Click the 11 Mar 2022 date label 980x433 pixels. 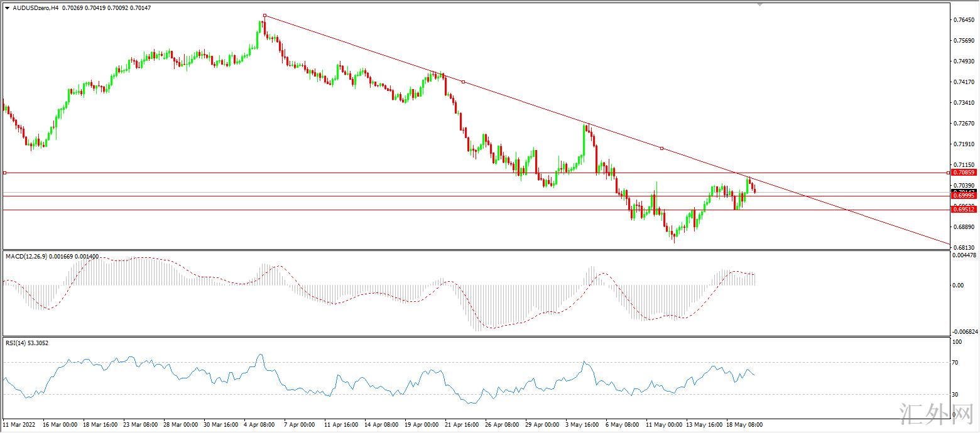point(18,425)
